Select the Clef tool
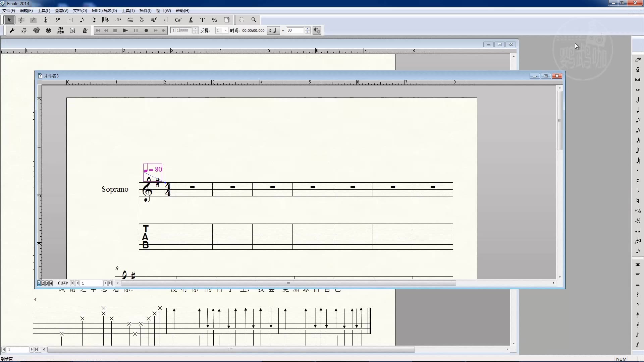This screenshot has width=644, height=362. tap(58, 20)
